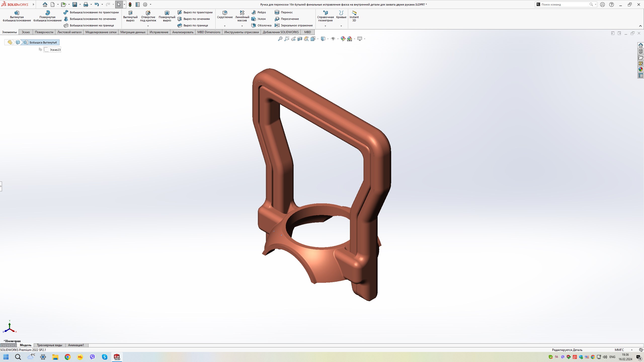Screen dimensions: 644x362
Task: Select Extruded Boss/Base tool
Action: [x=17, y=16]
